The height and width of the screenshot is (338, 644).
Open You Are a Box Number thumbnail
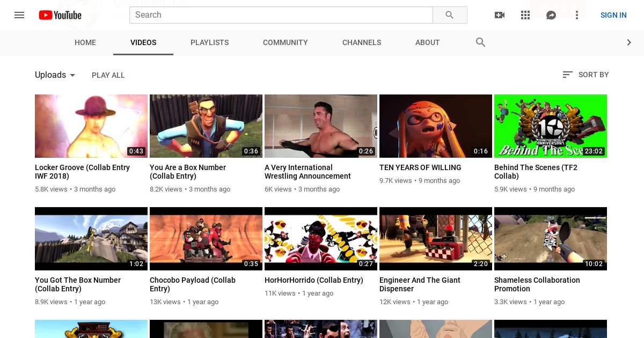click(206, 126)
